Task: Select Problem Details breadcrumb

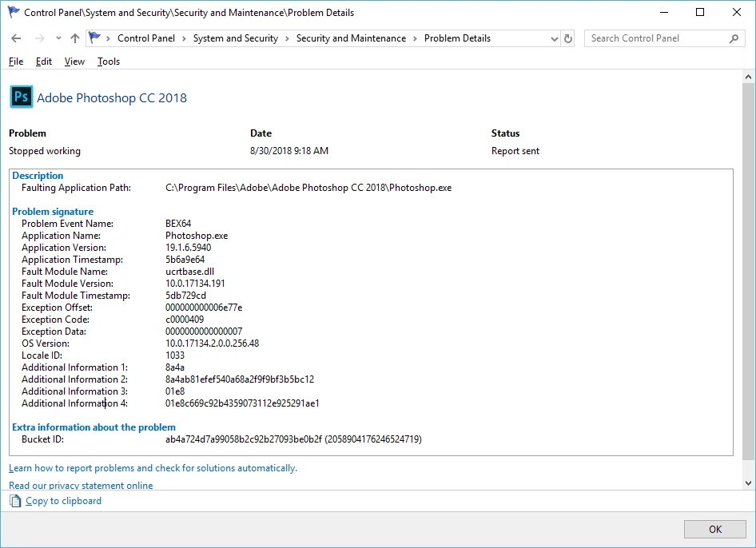Action: click(457, 38)
